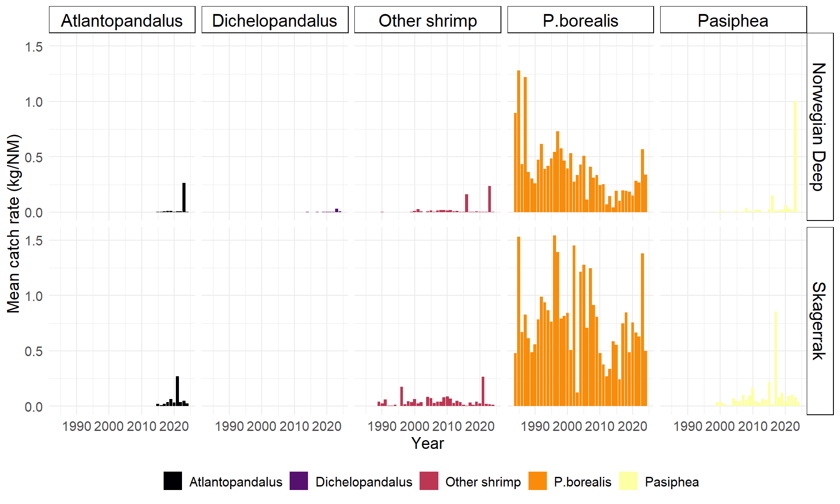Click the black Atlantopandalus legend swatch
The image size is (840, 504).
[173, 481]
